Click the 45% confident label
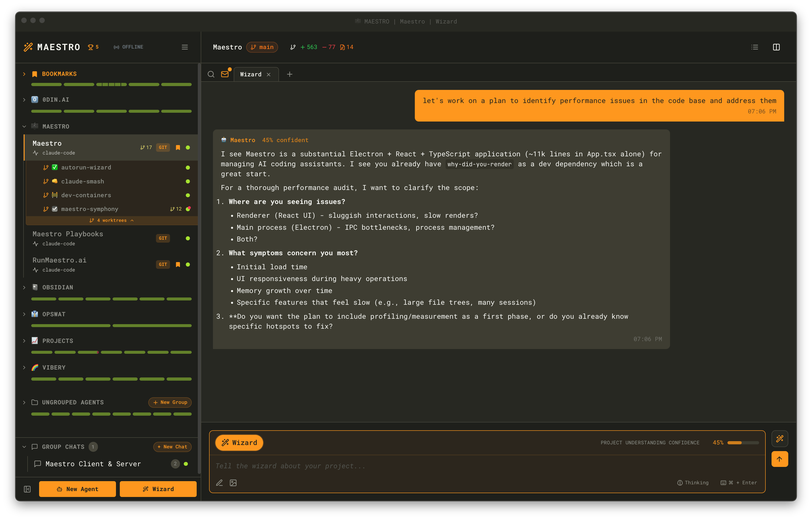The height and width of the screenshot is (520, 812). (285, 140)
